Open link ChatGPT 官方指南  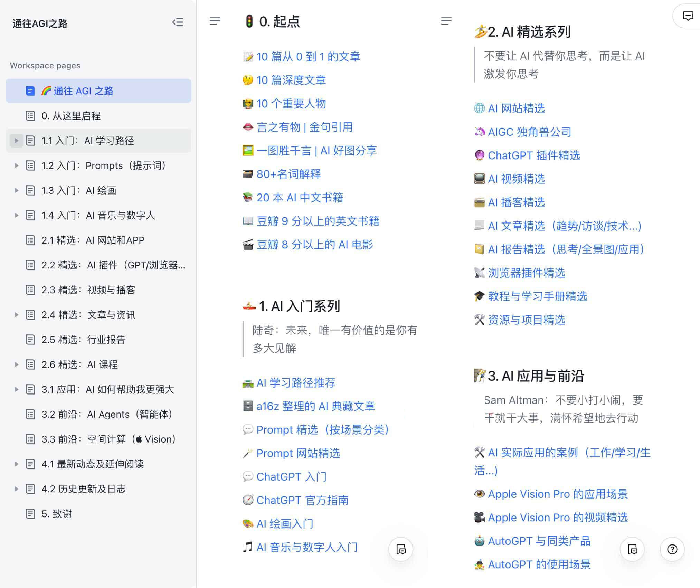[x=302, y=500]
